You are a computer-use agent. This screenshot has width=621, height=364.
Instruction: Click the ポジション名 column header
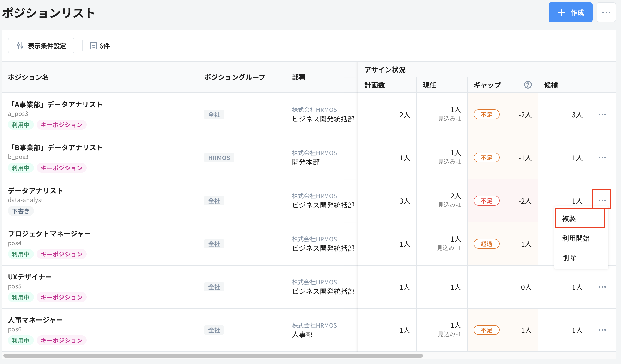28,77
